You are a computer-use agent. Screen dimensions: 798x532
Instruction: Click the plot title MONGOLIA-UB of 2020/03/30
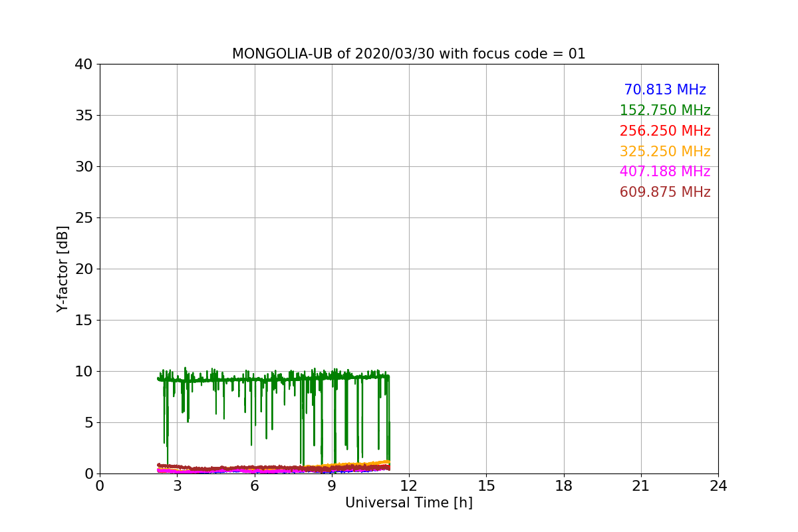tap(408, 54)
